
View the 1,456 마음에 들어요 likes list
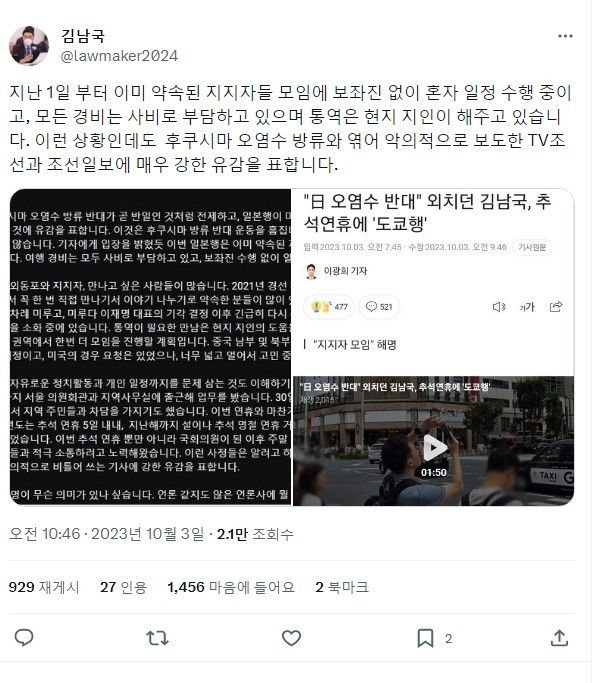(x=231, y=587)
